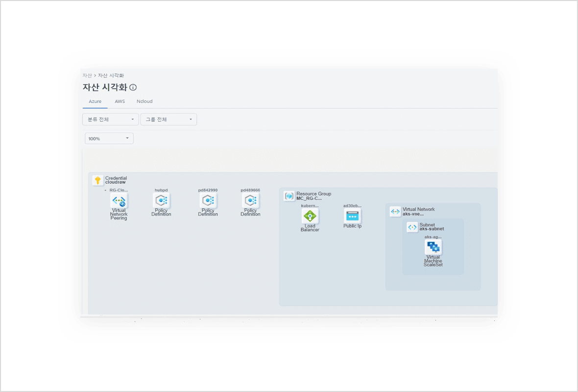Switch to the Ncloud tab
The height and width of the screenshot is (392, 578).
click(x=144, y=101)
